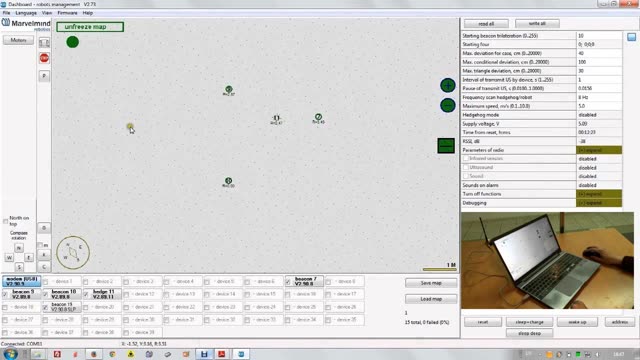This screenshot has height=360, width=640.
Task: Click the floppy-disk icon in the taskbar
Action: pyautogui.click(x=204, y=354)
